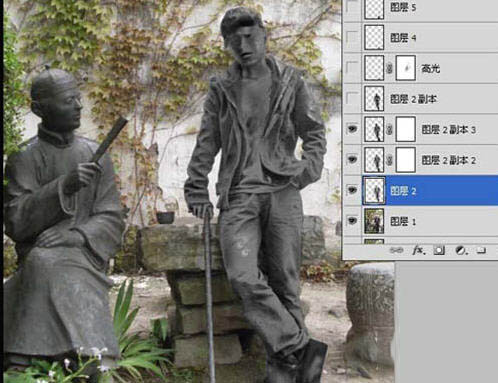Screen dimensions: 498x383
Task: Select the 高光 layer mask thumbnail
Action: coord(406,68)
